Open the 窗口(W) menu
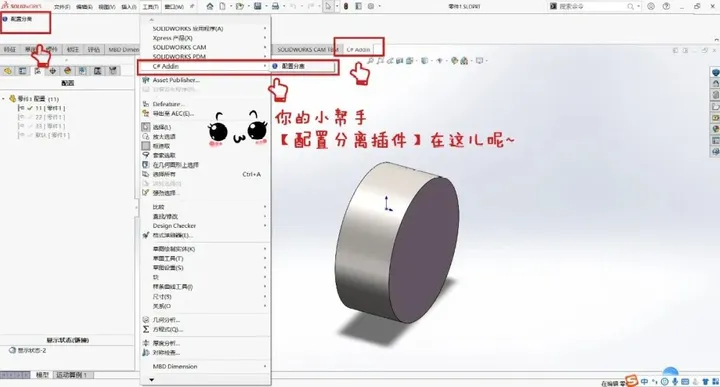 tap(174, 7)
